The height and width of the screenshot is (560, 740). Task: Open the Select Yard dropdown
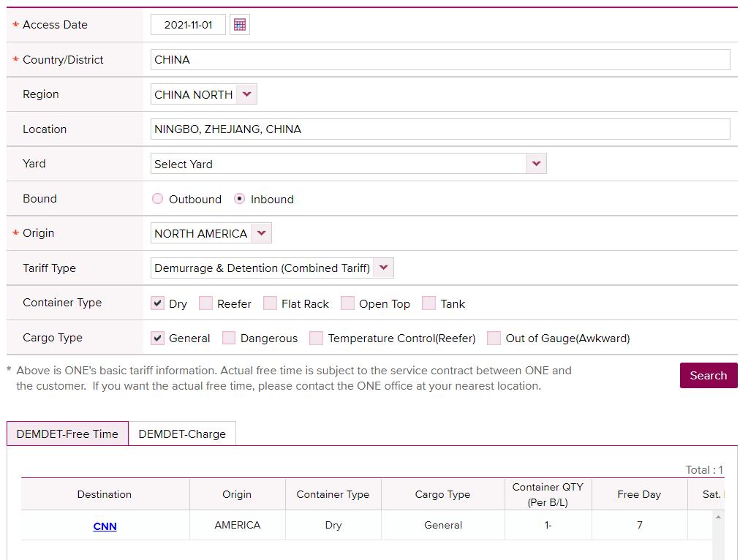pyautogui.click(x=536, y=164)
